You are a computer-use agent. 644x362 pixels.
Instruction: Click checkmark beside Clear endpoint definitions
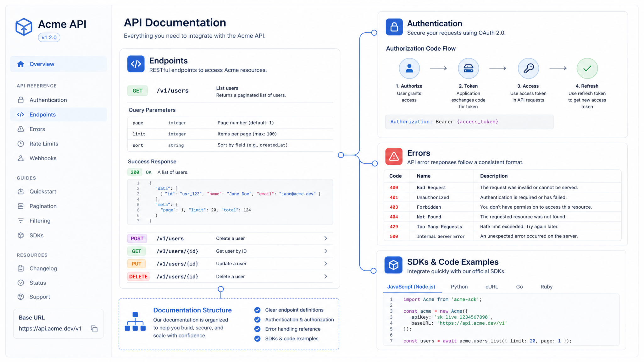(257, 310)
